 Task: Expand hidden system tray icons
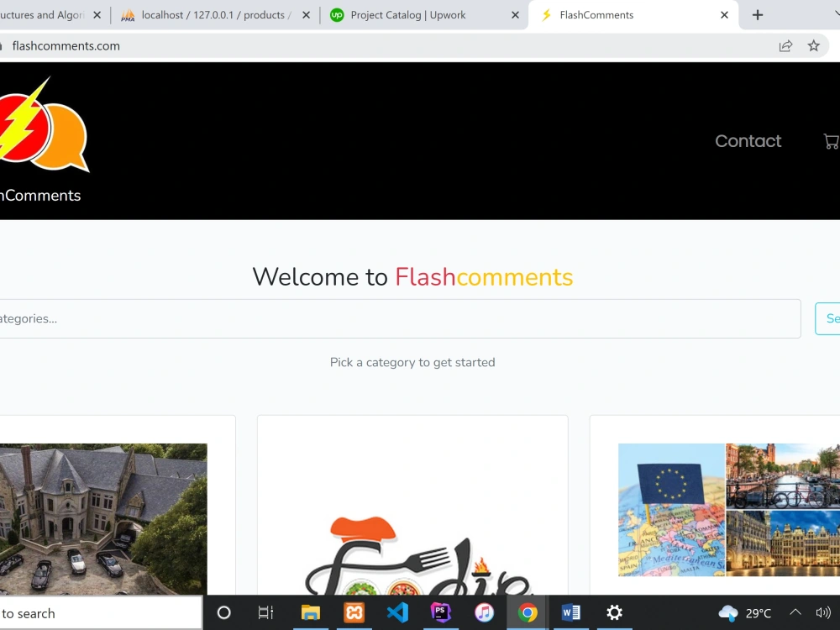(795, 612)
